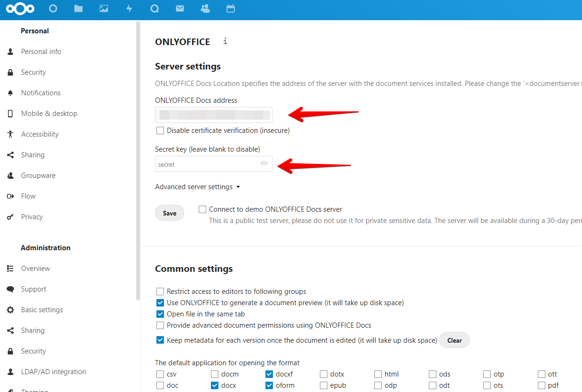Check Provide advanced document permissions option
This screenshot has width=582, height=392.
[160, 325]
